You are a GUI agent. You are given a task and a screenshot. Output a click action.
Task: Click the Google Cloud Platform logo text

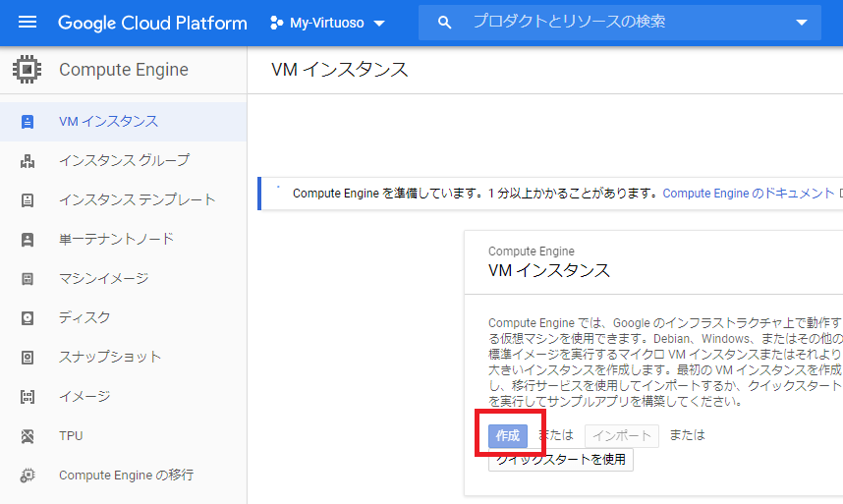[x=152, y=23]
